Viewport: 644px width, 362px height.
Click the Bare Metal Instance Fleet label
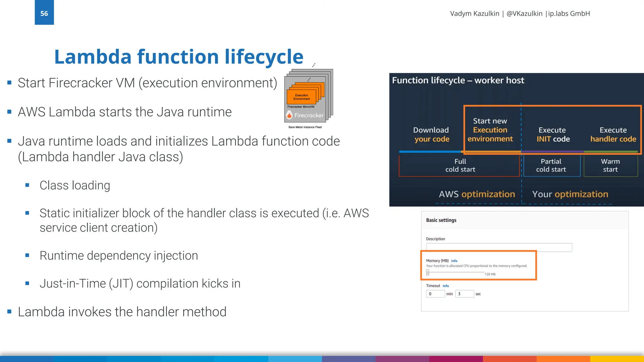tap(305, 127)
